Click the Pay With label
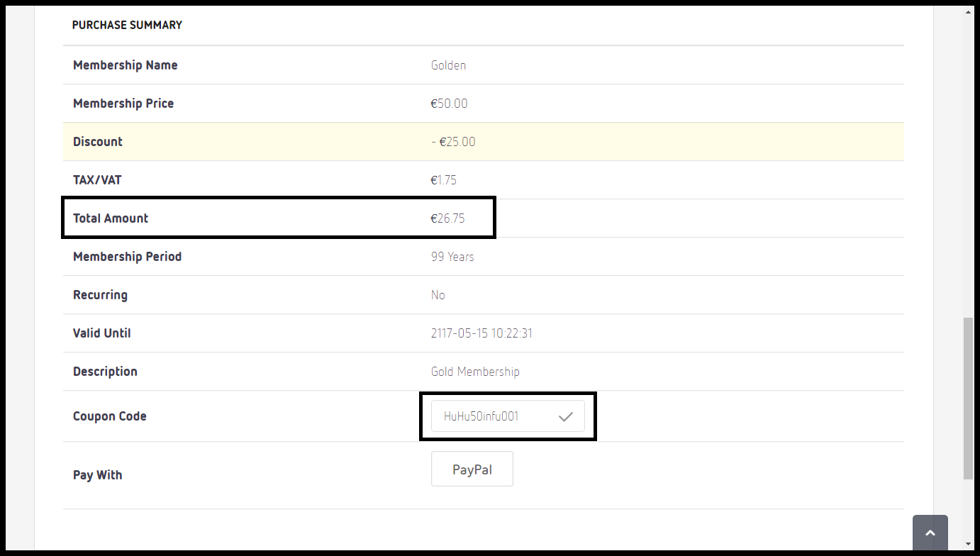The image size is (980, 556). click(x=97, y=475)
